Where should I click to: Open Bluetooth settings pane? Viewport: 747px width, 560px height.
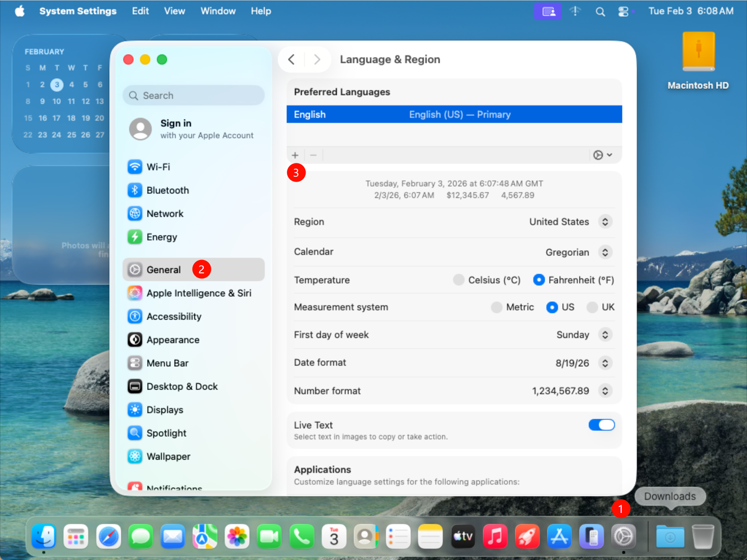coord(167,190)
